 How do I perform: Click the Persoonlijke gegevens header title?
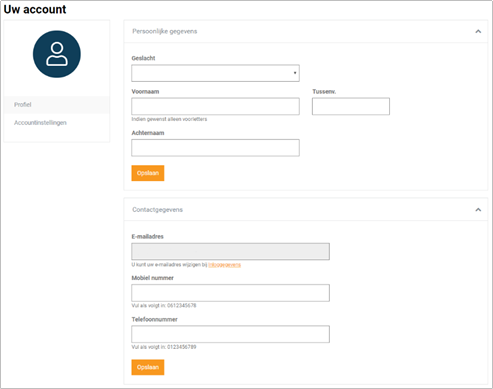165,31
